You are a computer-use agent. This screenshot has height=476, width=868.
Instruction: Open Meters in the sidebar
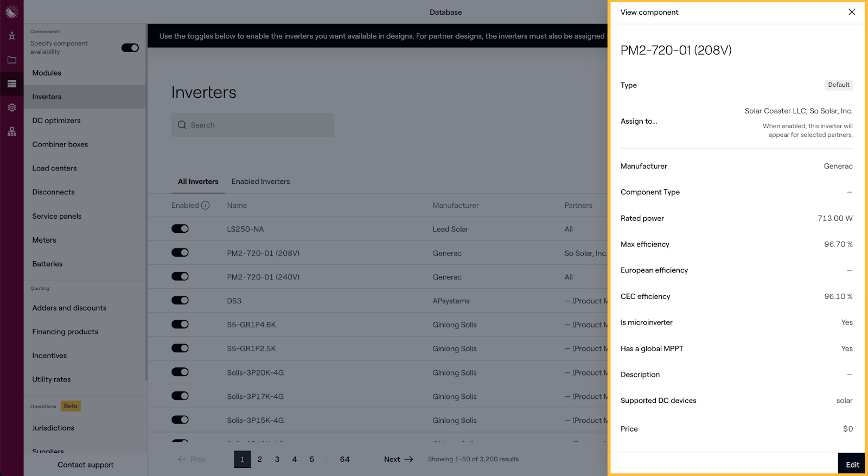click(85, 240)
